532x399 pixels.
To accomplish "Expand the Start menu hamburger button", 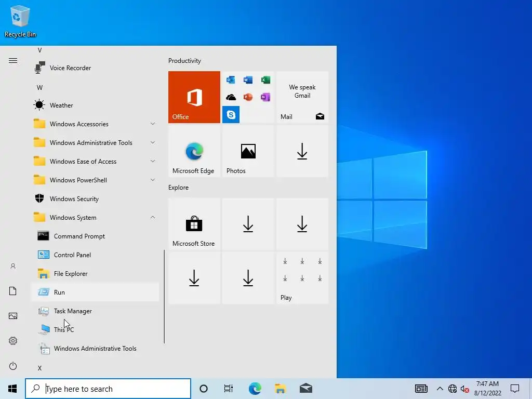I will tap(13, 61).
